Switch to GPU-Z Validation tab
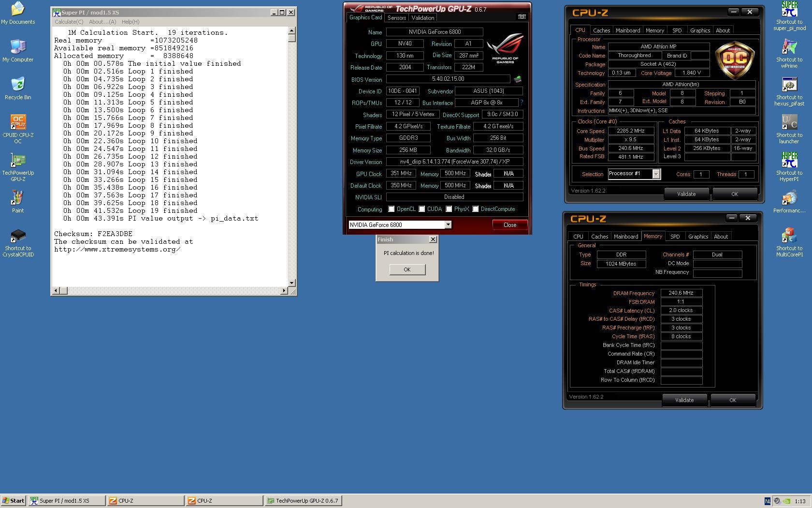 coord(422,18)
